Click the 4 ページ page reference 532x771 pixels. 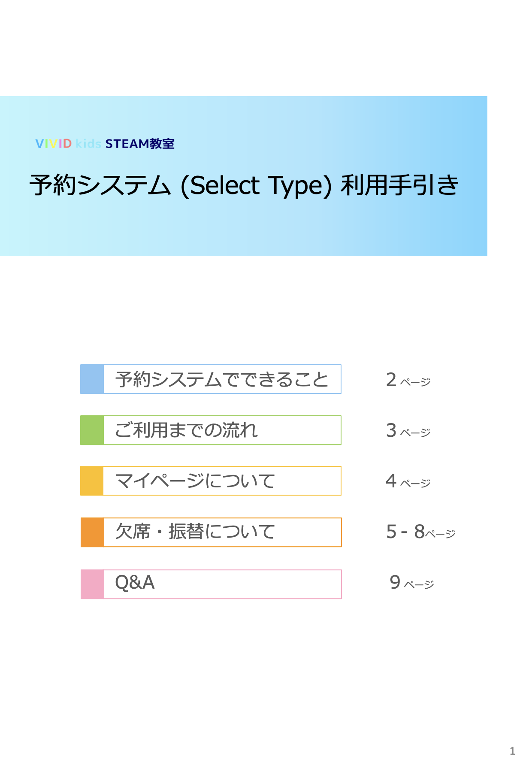408,481
